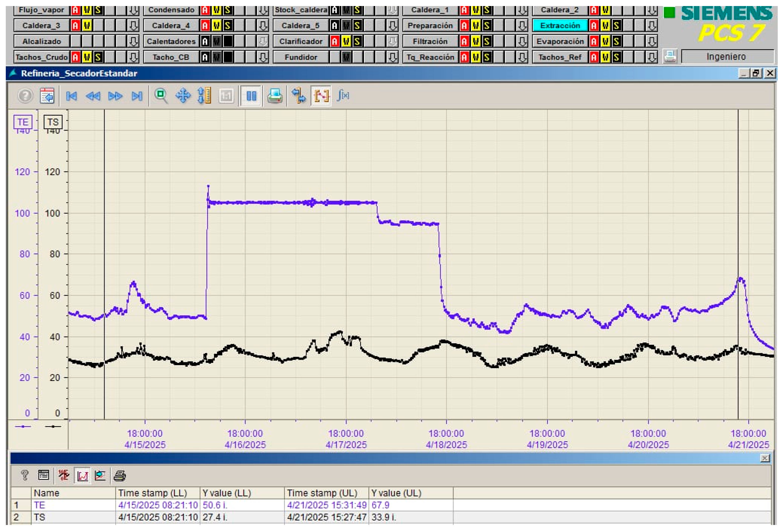This screenshot has width=782, height=532.
Task: Select the TS axis label tab
Action: click(x=53, y=122)
